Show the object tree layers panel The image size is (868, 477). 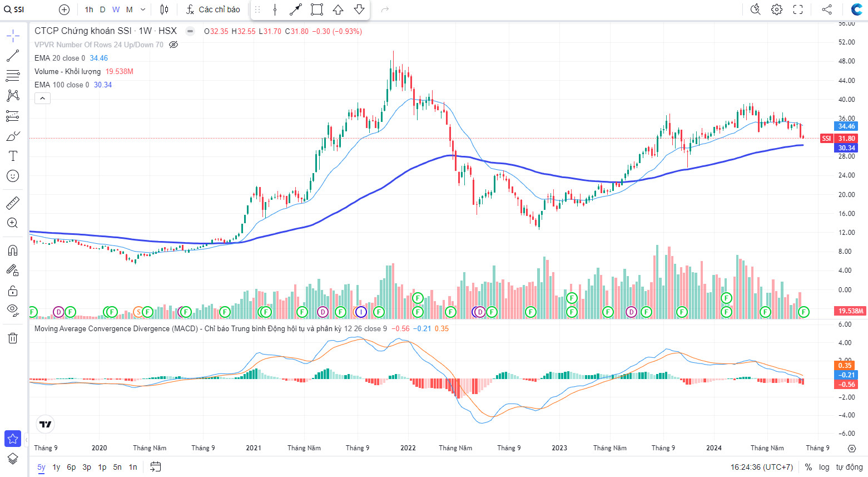(13, 459)
